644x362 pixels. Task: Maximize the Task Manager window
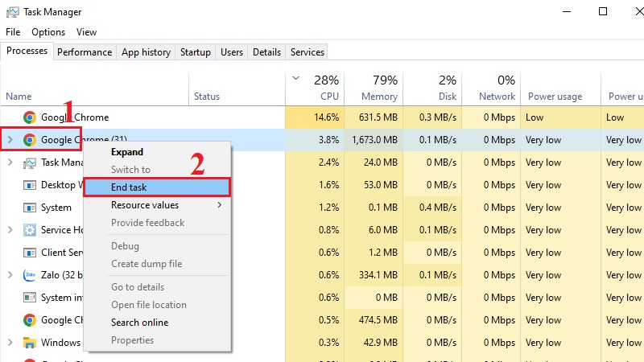[x=603, y=11]
